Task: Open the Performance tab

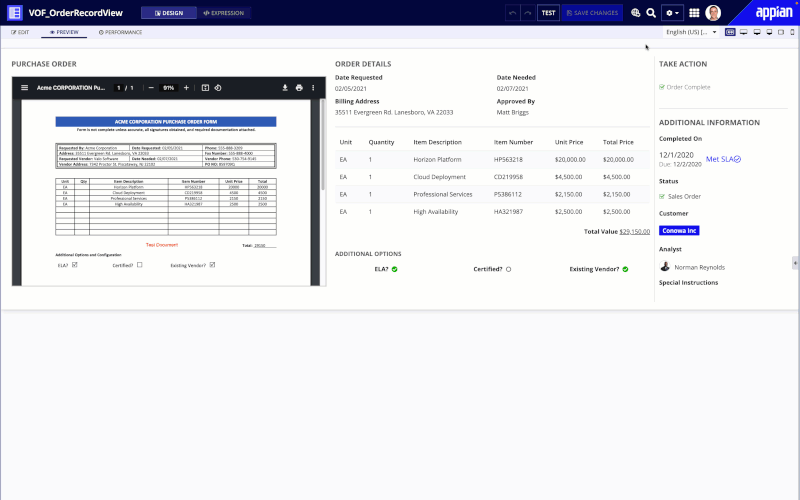Action: (120, 32)
